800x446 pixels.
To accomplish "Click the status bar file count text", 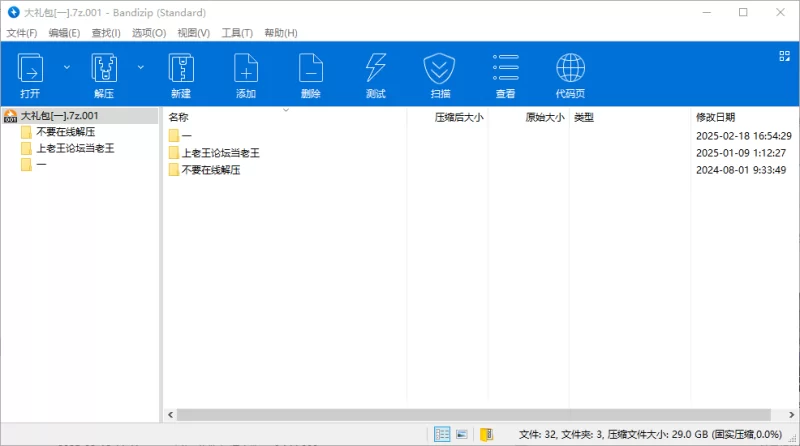I will pos(650,435).
